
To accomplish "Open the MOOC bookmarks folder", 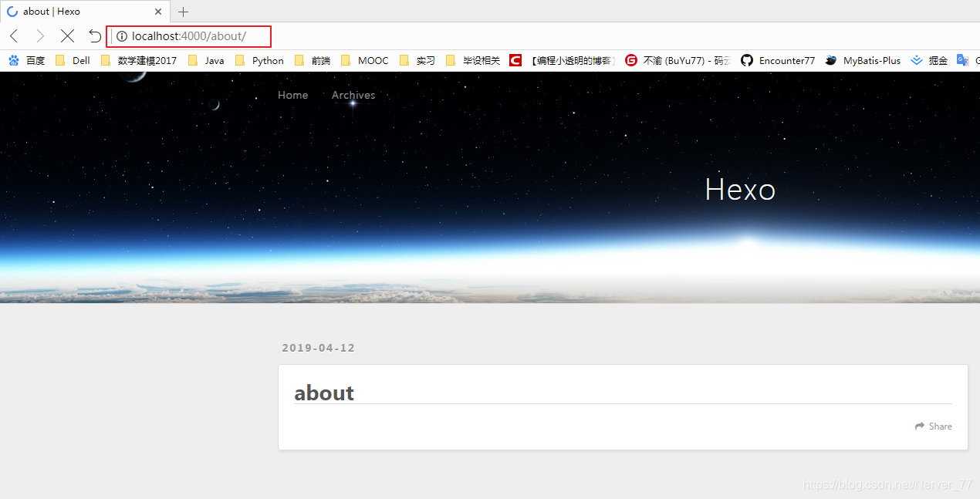I will 364,60.
